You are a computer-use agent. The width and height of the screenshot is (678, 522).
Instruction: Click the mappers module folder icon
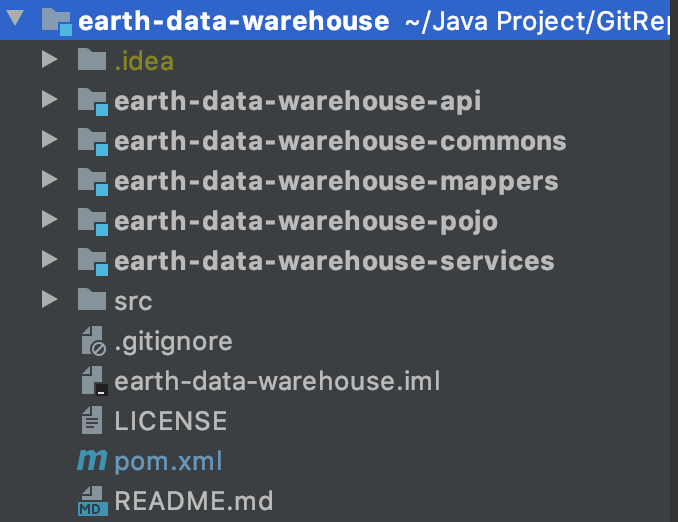coord(93,182)
